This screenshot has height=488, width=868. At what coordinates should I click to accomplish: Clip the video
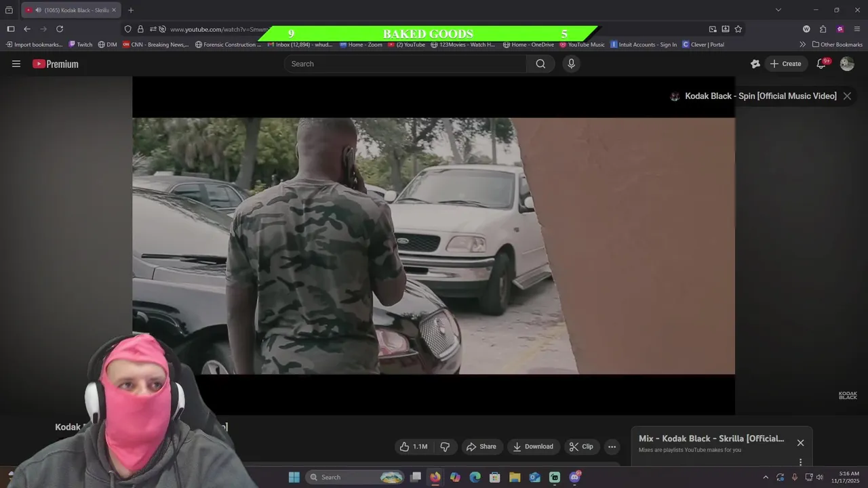click(x=581, y=447)
